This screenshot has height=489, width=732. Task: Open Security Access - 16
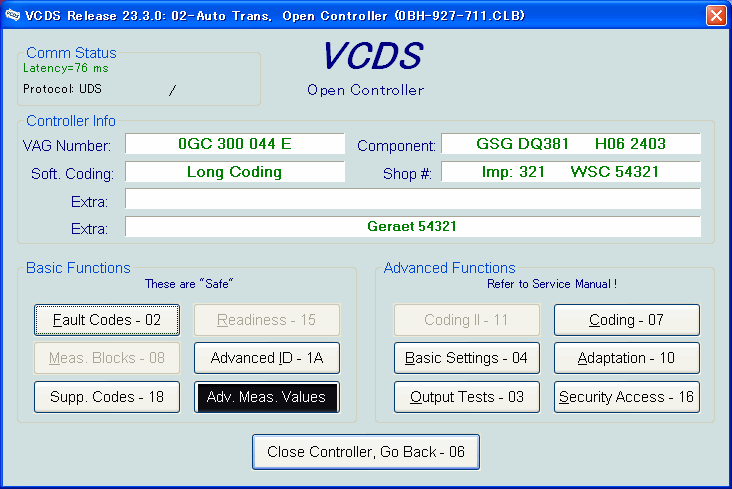coord(626,397)
